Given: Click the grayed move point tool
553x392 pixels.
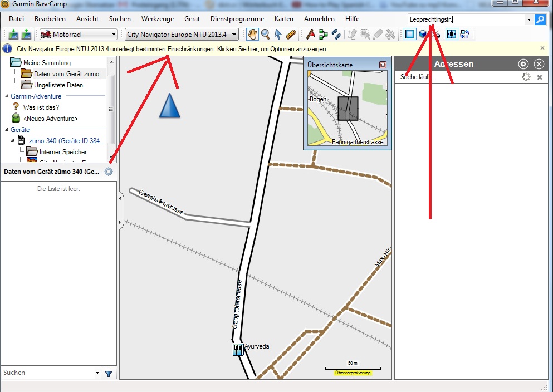Looking at the screenshot, I should (365, 34).
